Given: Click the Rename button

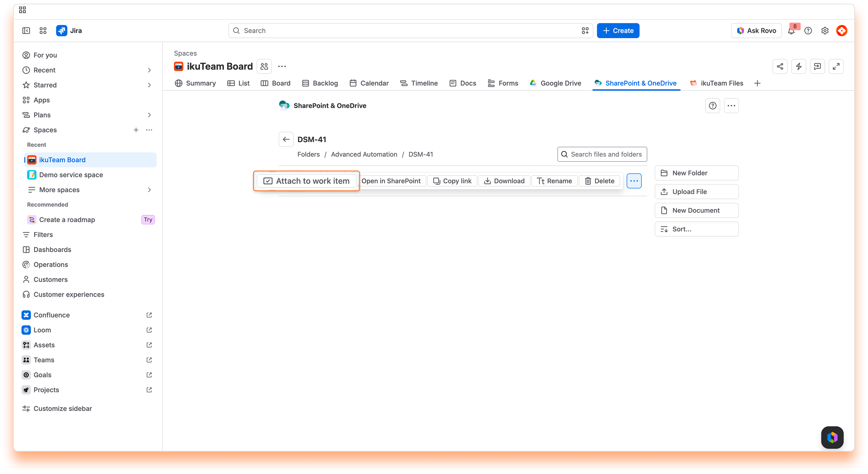Looking at the screenshot, I should tap(554, 181).
